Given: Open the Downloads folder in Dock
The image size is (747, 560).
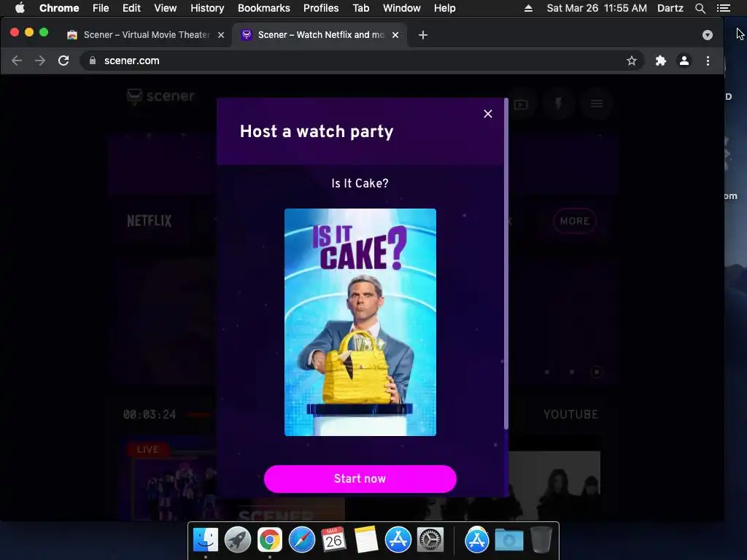Looking at the screenshot, I should [x=508, y=540].
